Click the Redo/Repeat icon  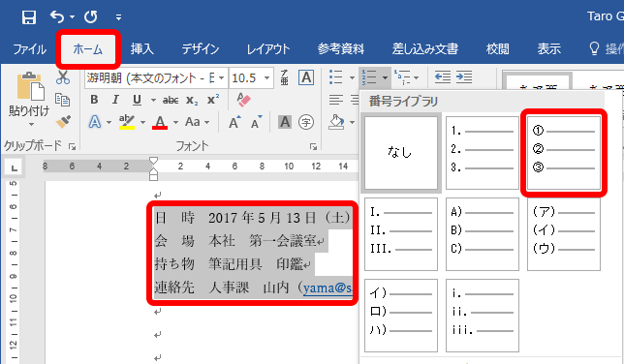point(91,16)
